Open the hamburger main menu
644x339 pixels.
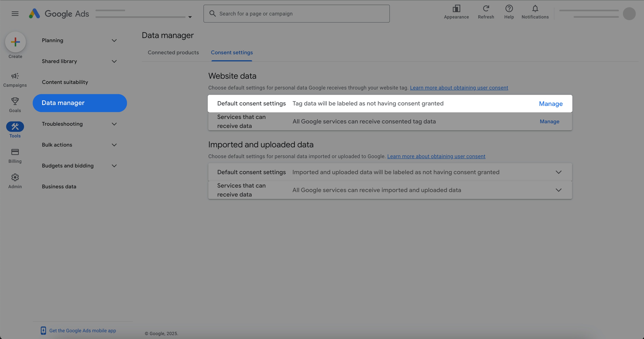[x=15, y=13]
